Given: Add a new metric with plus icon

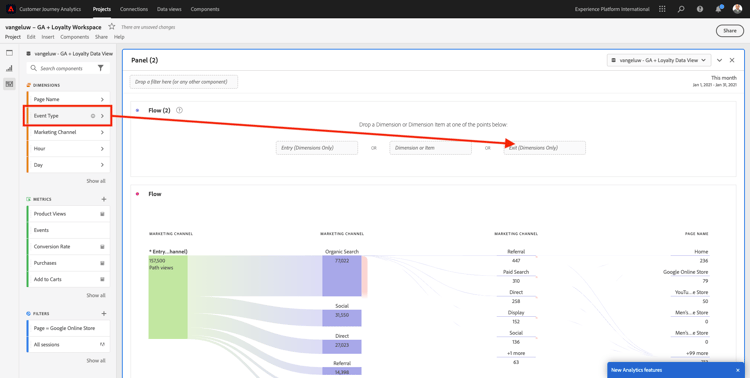Looking at the screenshot, I should tap(104, 199).
